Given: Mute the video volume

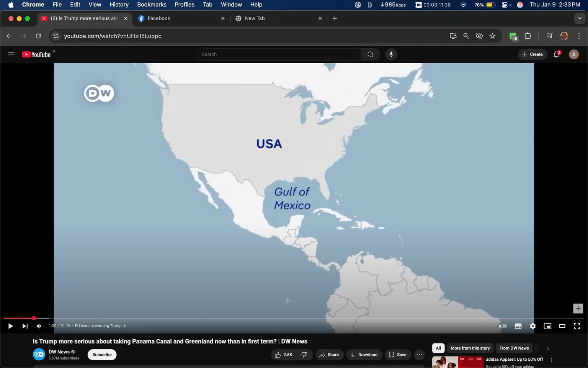Looking at the screenshot, I should coord(38,326).
